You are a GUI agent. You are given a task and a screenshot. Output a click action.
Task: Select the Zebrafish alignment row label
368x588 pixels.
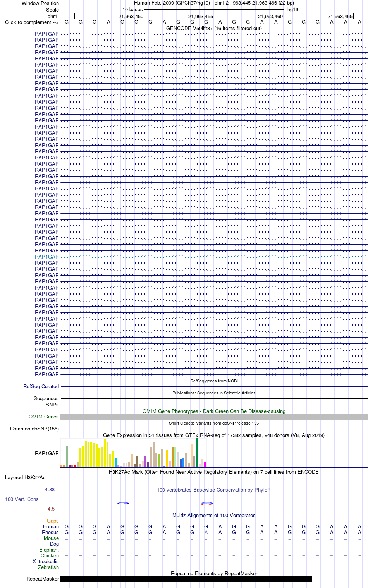[x=48, y=567]
